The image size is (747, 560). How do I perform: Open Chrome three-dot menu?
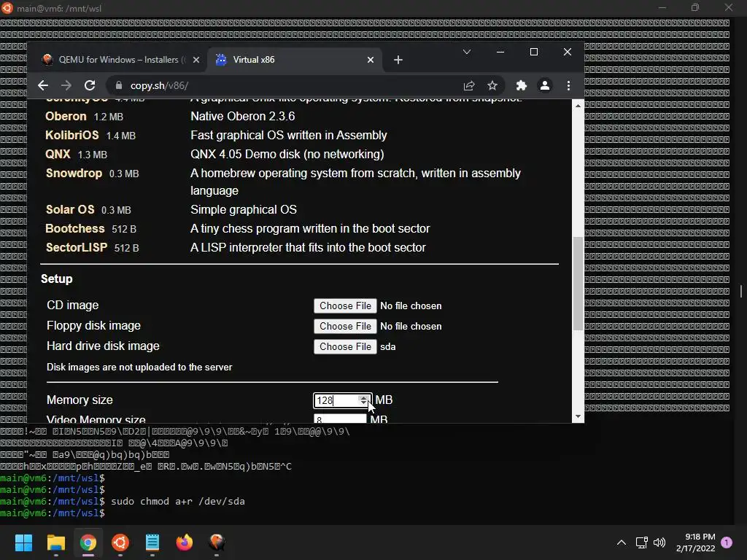[x=568, y=85]
